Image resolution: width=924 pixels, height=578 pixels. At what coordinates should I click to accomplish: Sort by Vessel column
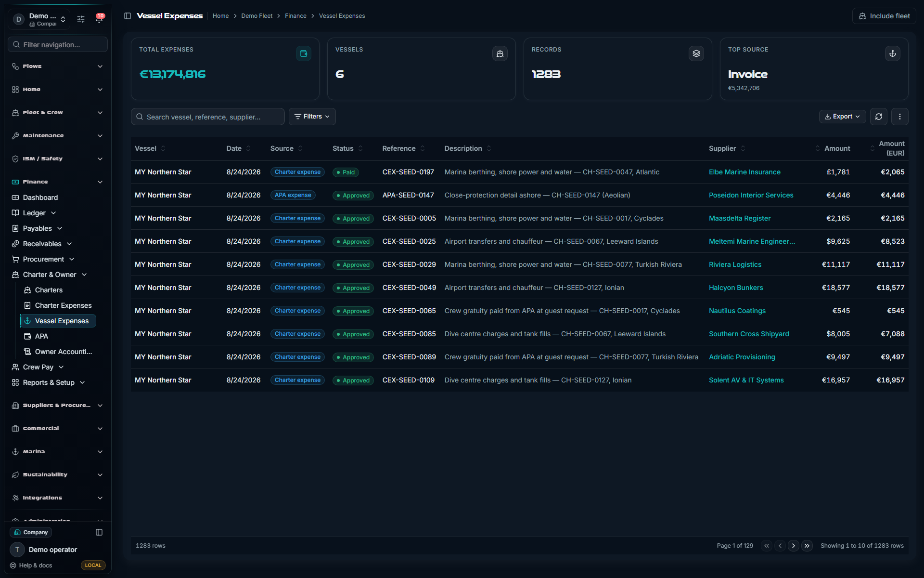(150, 148)
